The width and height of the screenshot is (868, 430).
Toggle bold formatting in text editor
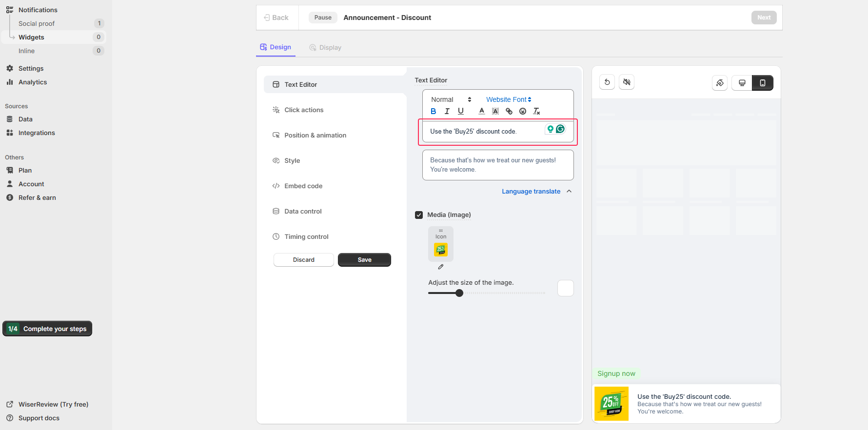433,111
